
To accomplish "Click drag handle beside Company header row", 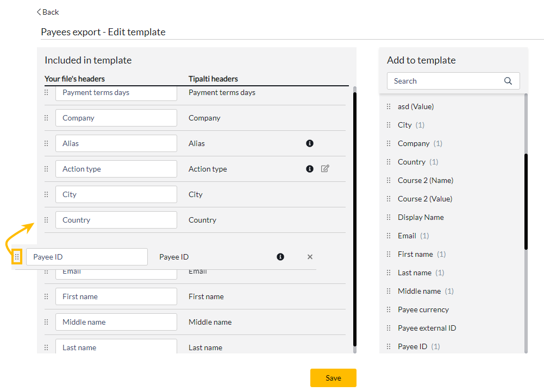I will (46, 118).
